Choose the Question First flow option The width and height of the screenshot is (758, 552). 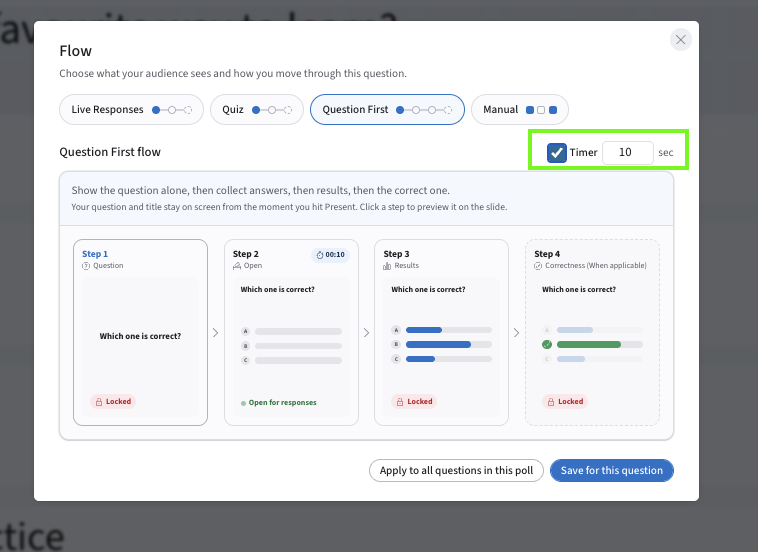pos(387,110)
